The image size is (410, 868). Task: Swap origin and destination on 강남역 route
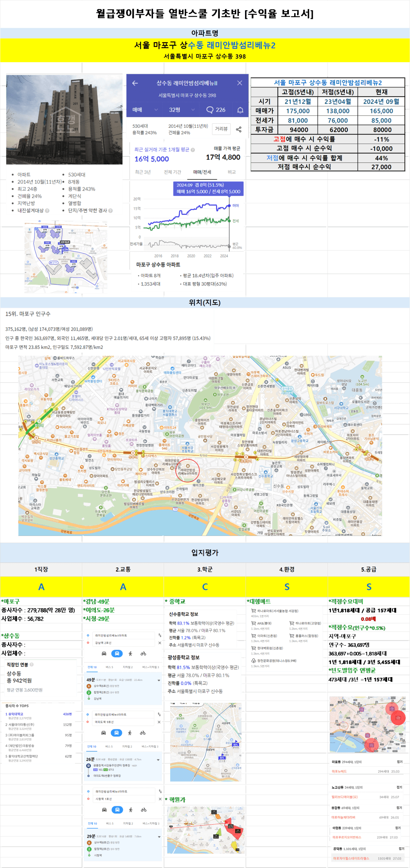pyautogui.click(x=160, y=635)
